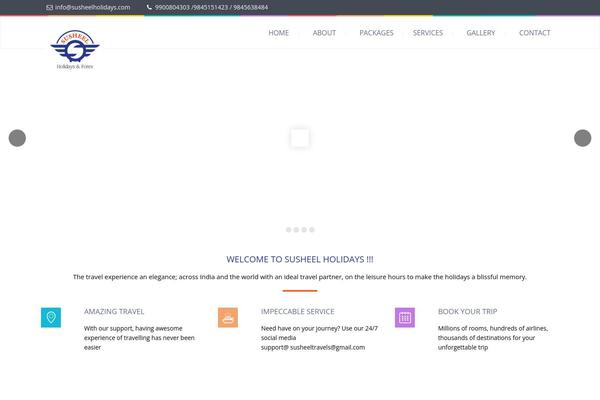This screenshot has height=400, width=600.
Task: Advance to next slide with right arrow
Action: click(x=582, y=138)
